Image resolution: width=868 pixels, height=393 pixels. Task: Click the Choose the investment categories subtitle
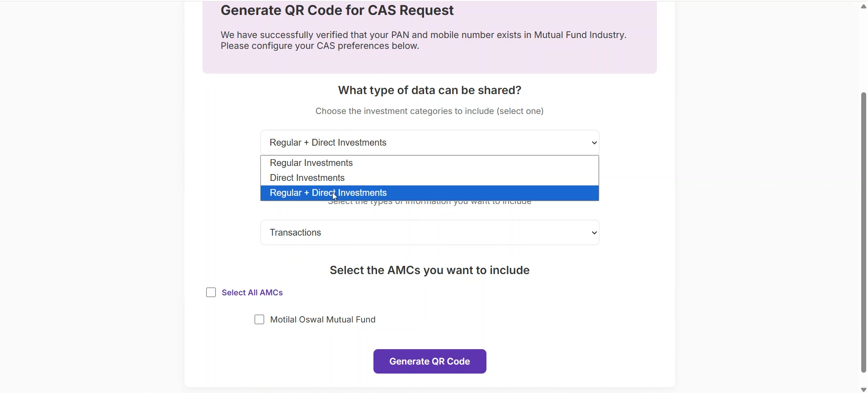click(429, 111)
